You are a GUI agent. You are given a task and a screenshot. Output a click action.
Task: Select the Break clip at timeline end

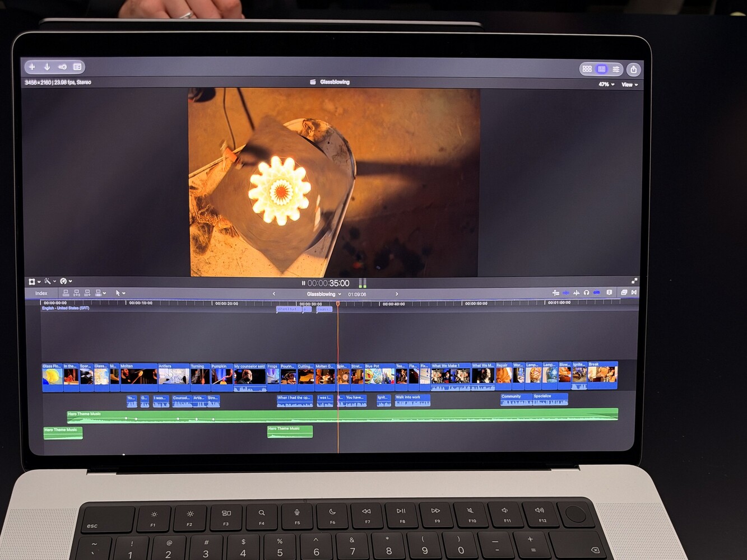click(x=602, y=375)
